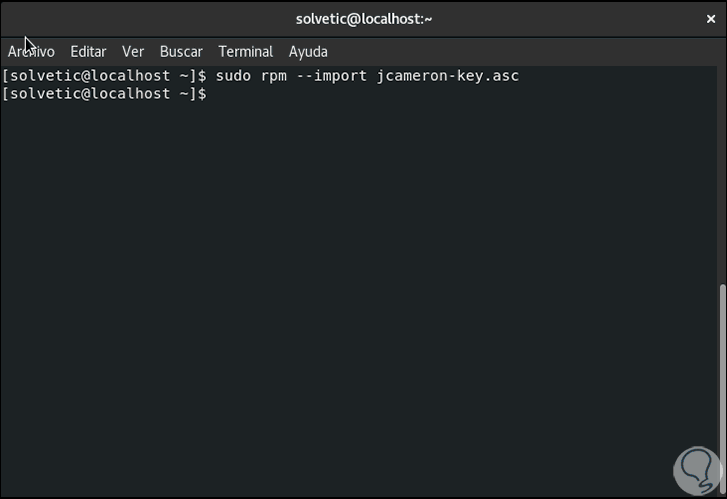Click the jcameron-key.asc filename text
Viewport: 727px width, 499px height.
447,75
